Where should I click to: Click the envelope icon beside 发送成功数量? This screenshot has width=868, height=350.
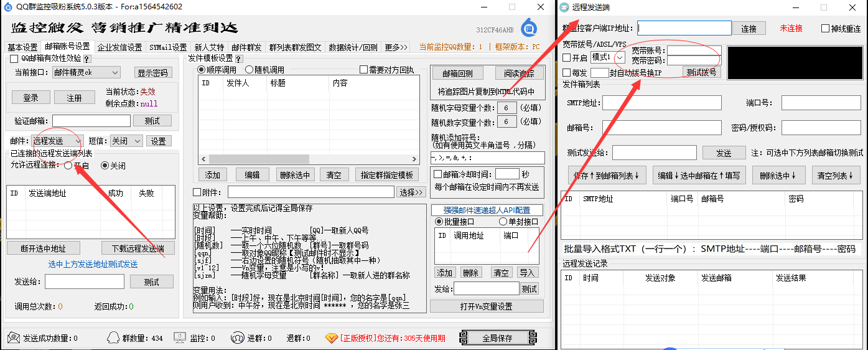click(x=14, y=338)
